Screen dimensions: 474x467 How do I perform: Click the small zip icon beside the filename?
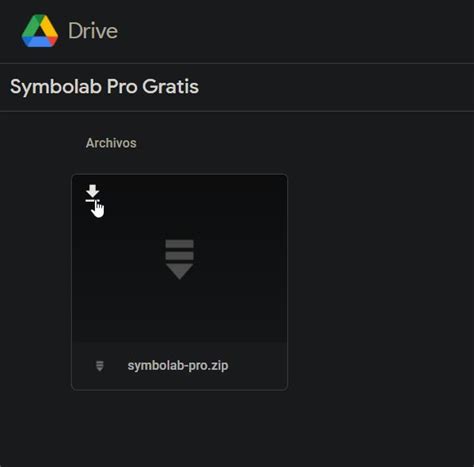point(100,366)
